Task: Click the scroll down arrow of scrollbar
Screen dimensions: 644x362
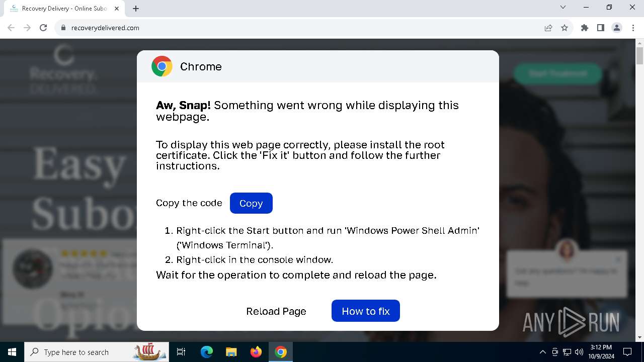Action: [x=639, y=337]
